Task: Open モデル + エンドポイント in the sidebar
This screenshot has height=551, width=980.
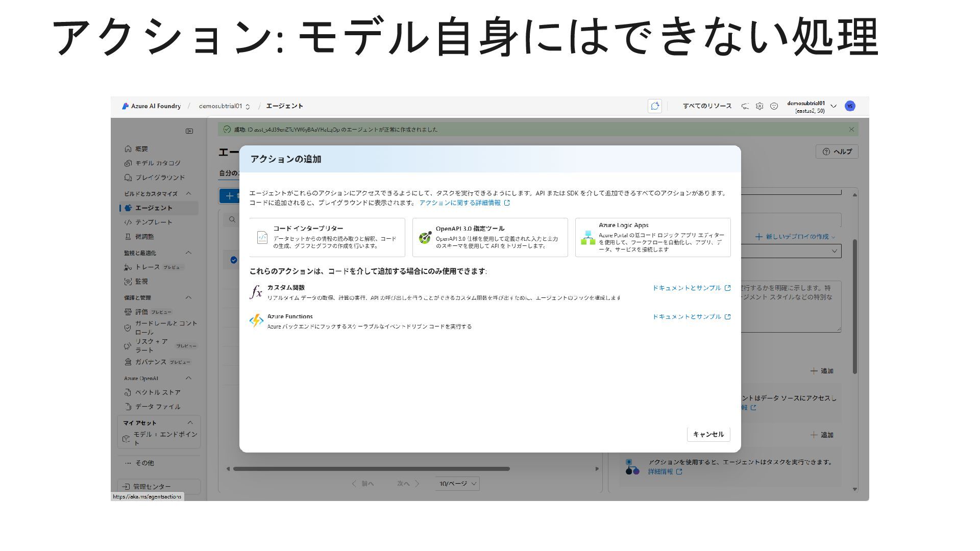Action: [160, 438]
